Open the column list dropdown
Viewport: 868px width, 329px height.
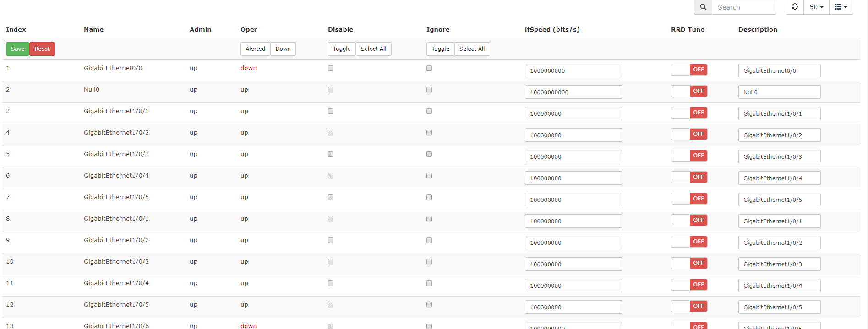point(841,7)
